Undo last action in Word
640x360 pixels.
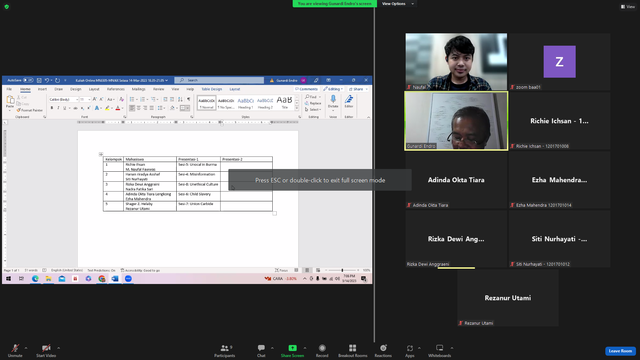pos(47,80)
